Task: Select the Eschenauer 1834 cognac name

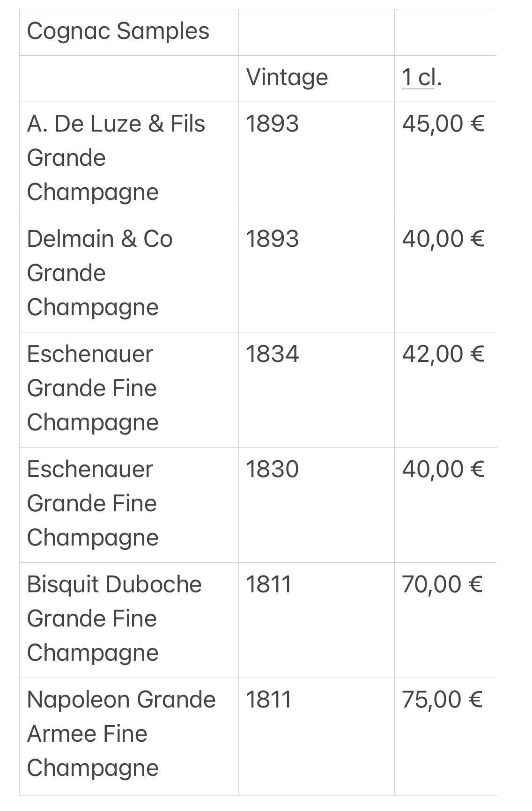Action: pyautogui.click(x=93, y=389)
